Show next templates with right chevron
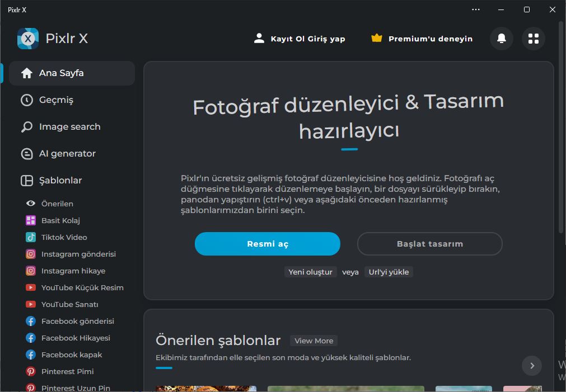Screen dimensions: 566x392 [532, 366]
